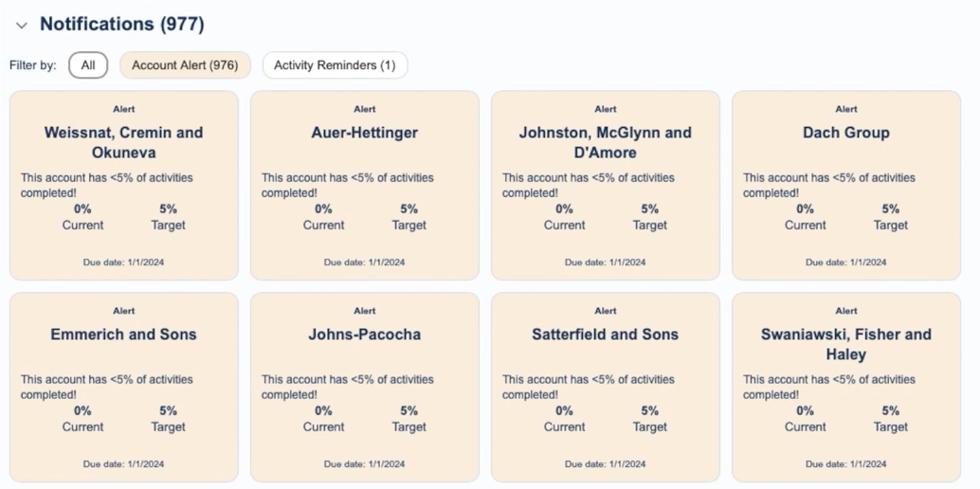The height and width of the screenshot is (489, 980).
Task: Open the Auer-Hettinger account alert
Action: [x=364, y=133]
